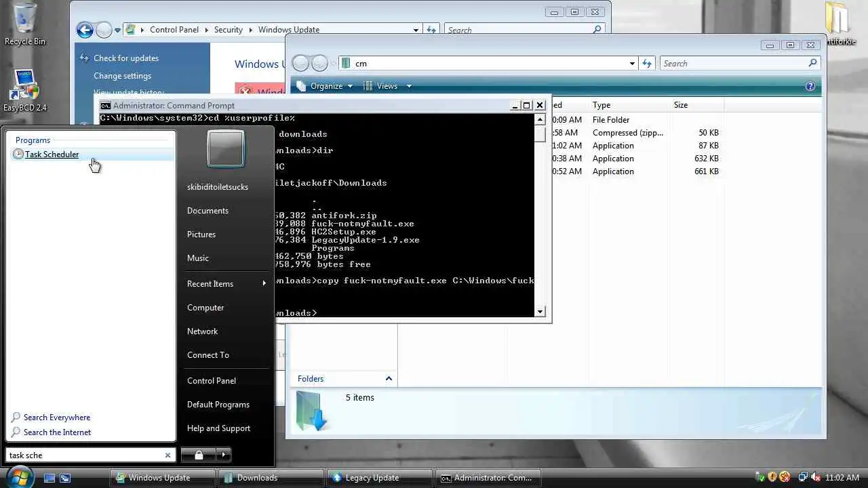Click the lock computer button in the Start menu
The width and height of the screenshot is (868, 488).
coord(199,455)
